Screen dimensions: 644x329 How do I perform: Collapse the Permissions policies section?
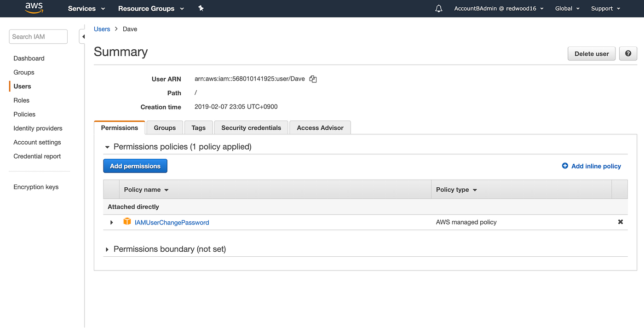point(107,147)
